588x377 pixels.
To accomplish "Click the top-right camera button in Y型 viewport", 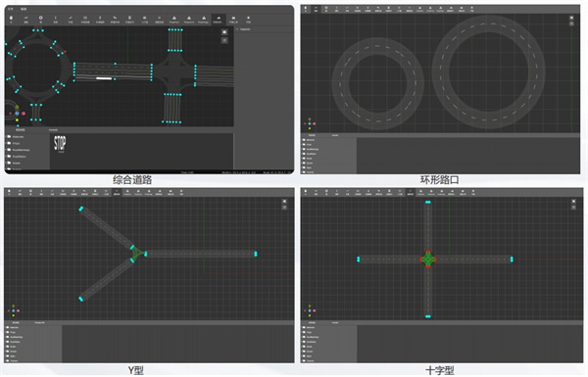I will 284,202.
